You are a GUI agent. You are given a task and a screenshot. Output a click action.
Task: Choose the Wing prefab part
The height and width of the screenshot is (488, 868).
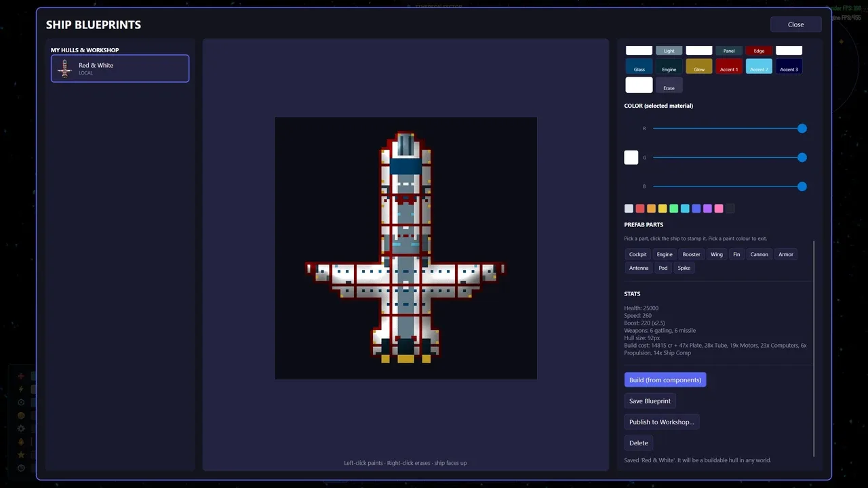717,254
